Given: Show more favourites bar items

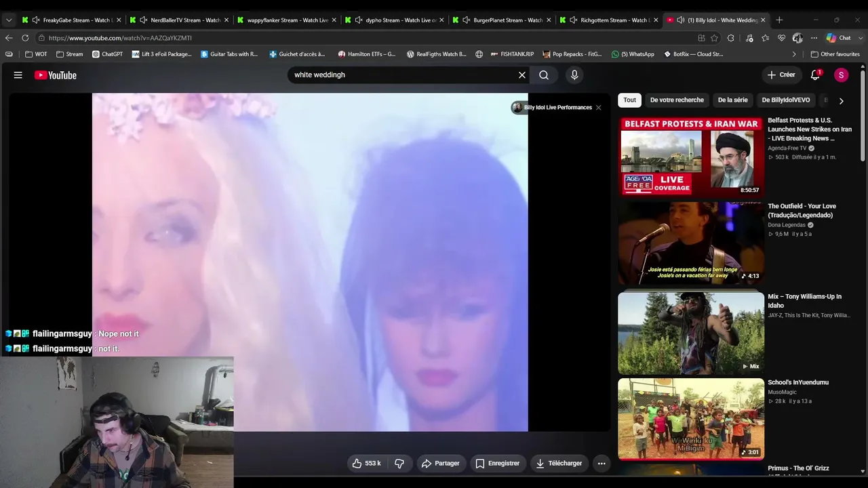Looking at the screenshot, I should click(794, 54).
